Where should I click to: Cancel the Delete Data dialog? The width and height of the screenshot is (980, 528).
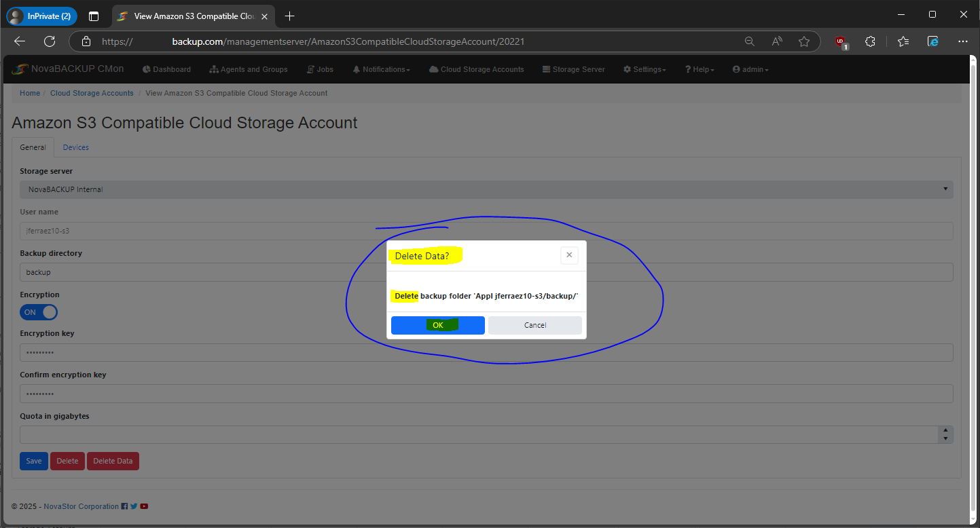point(535,325)
